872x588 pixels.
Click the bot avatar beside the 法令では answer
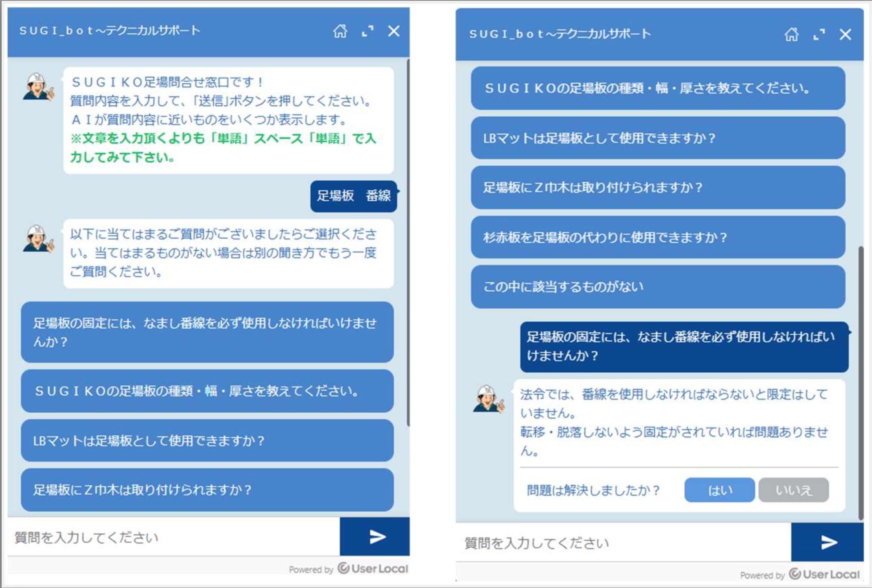coord(488,398)
